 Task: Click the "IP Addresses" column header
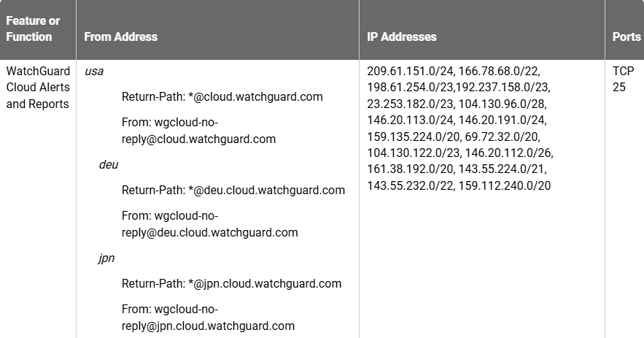(402, 37)
